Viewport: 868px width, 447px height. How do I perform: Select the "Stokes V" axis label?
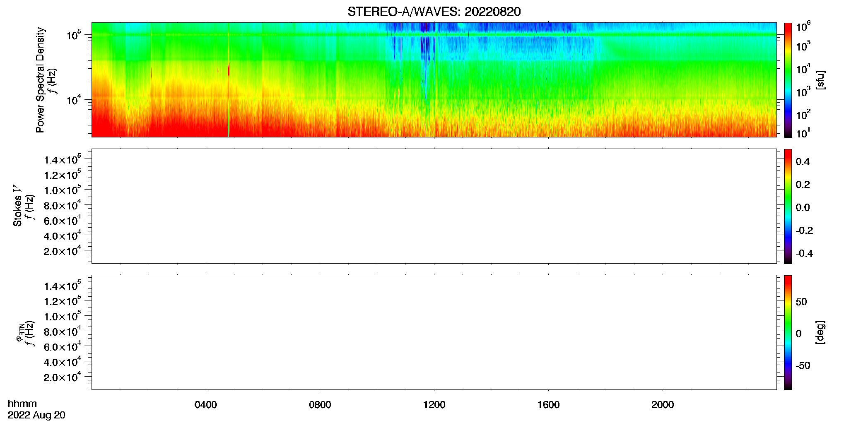(x=18, y=206)
